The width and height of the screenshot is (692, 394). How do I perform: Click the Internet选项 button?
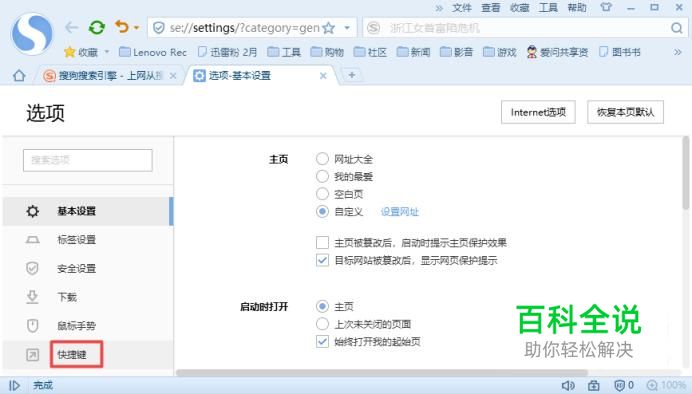[x=538, y=112]
